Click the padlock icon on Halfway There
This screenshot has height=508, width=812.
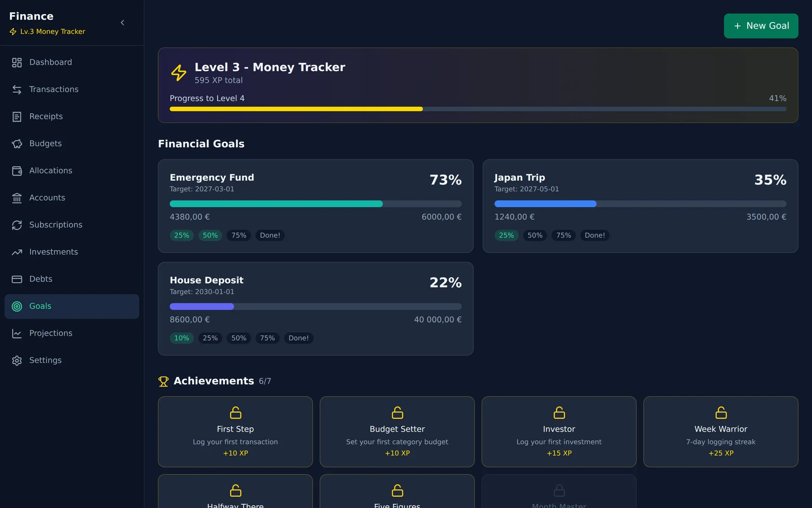pos(235,490)
